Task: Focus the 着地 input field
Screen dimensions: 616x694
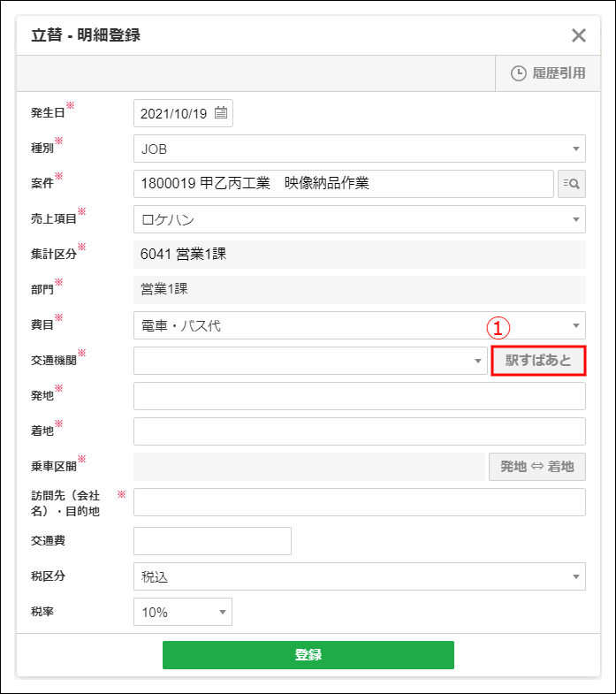Action: click(x=359, y=431)
